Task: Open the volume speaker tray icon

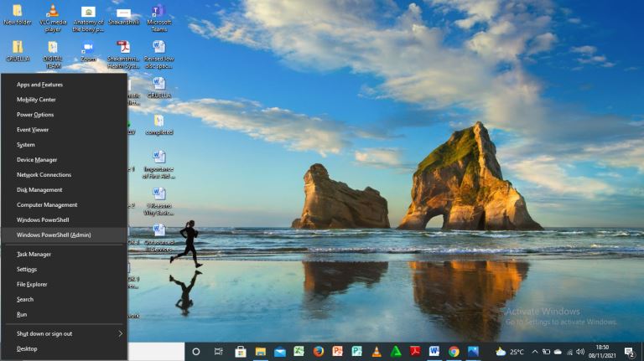Action: 580,352
